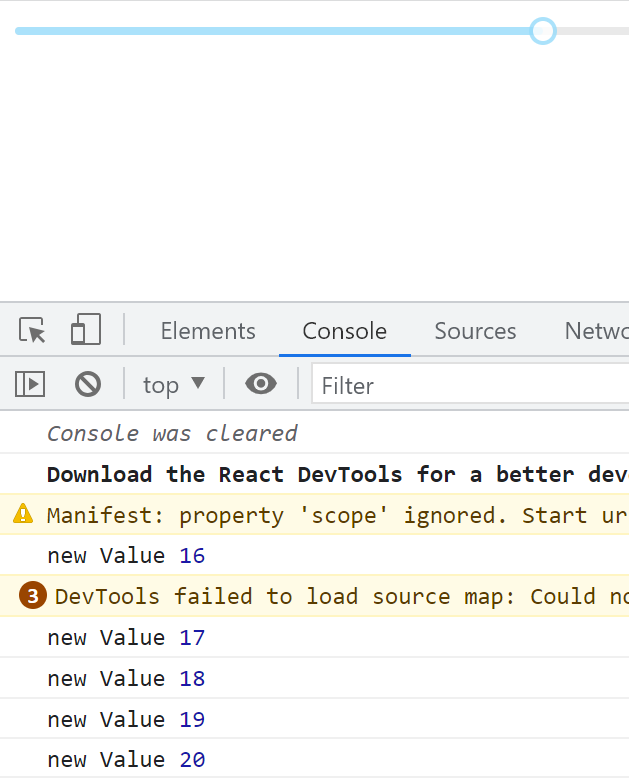Open the Sources tab
This screenshot has width=629, height=783.
point(475,331)
